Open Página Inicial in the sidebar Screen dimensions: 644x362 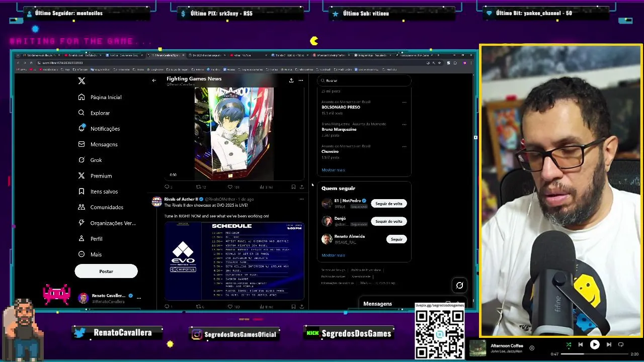(100, 97)
